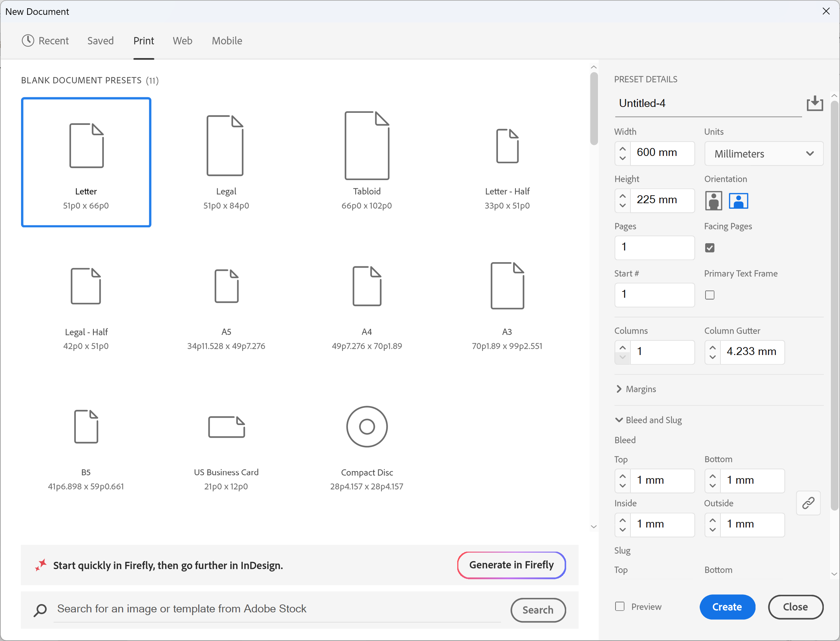Click the bleed link chain icon
840x641 pixels.
808,503
